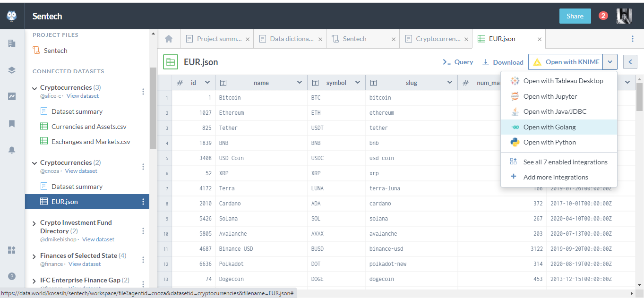The image size is (644, 298).
Task: Open options menu for Cryptocurrencies (3) dataset
Action: (143, 92)
